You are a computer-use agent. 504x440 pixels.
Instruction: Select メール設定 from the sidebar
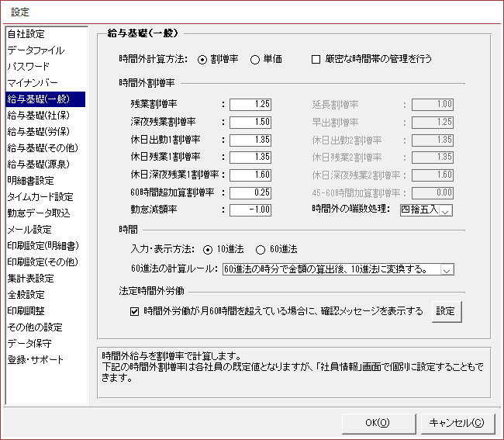coord(29,229)
